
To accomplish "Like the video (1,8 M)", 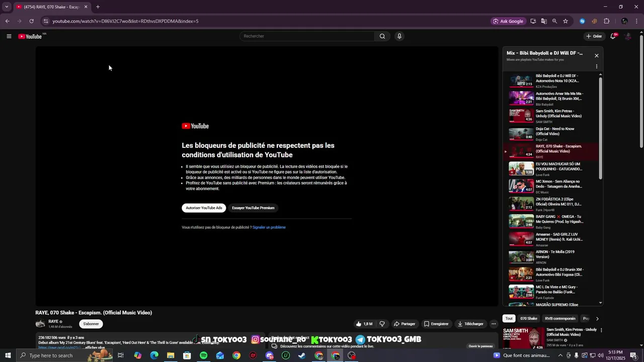I will pos(364,324).
